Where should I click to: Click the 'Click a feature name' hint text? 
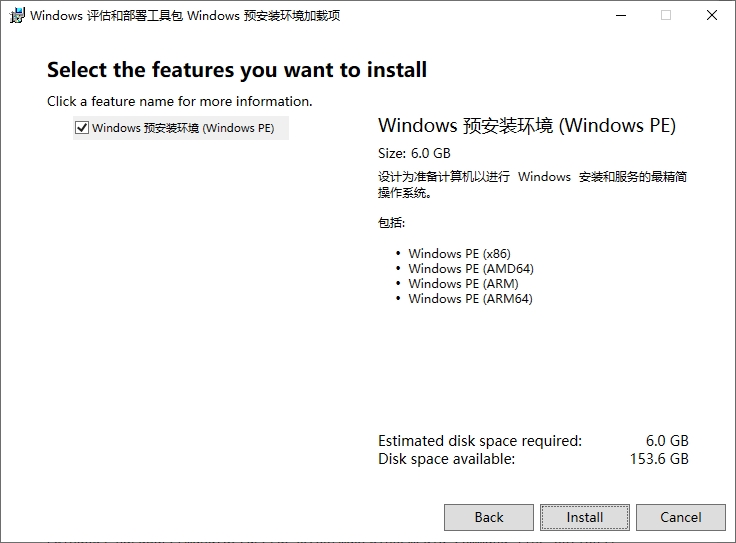180,101
